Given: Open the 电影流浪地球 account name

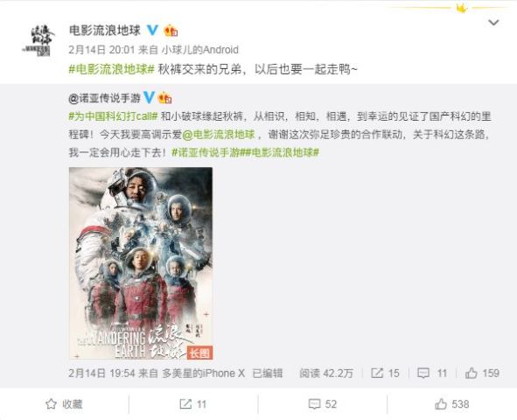Looking at the screenshot, I should tap(105, 31).
